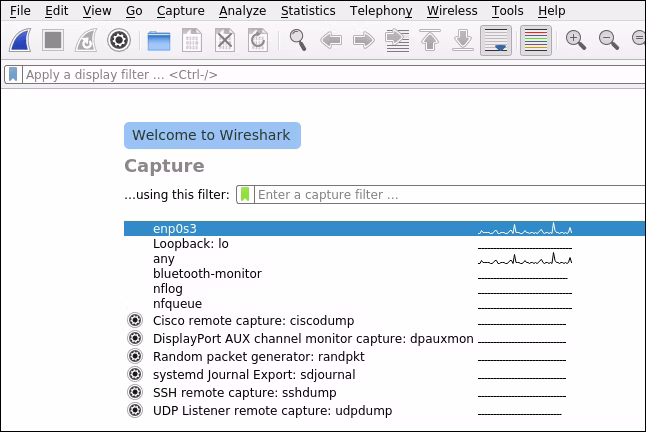The width and height of the screenshot is (646, 432).
Task: Select UDP Listener remote capture: udpdump
Action: (x=385, y=411)
